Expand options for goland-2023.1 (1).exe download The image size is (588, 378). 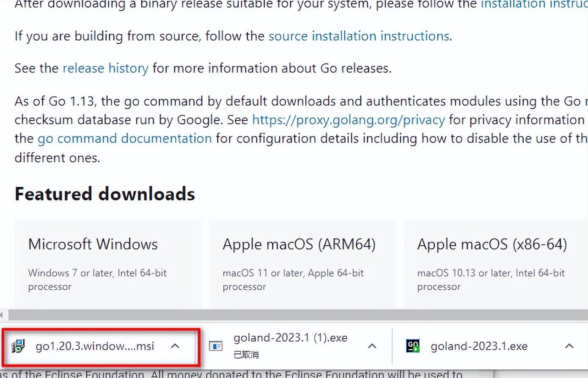coord(372,346)
